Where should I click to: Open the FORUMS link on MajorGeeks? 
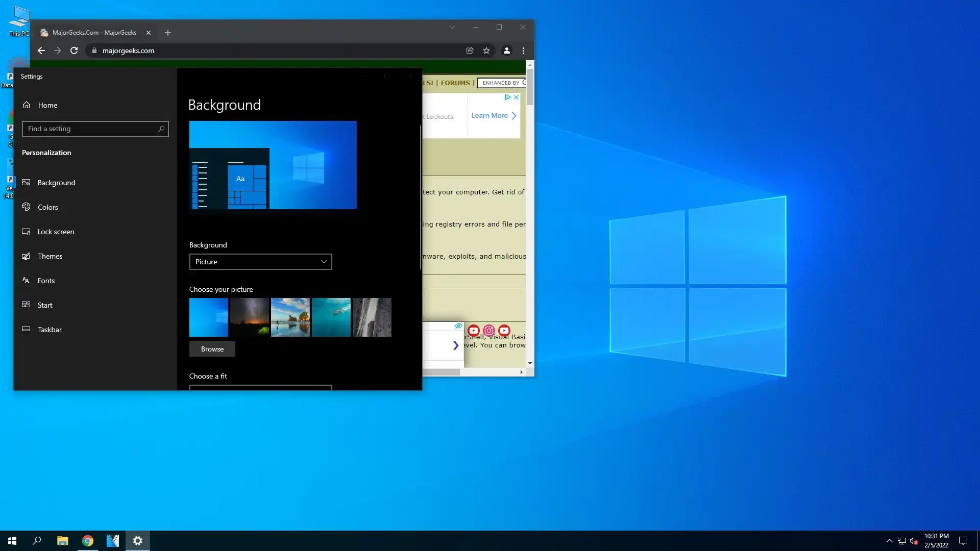point(455,83)
